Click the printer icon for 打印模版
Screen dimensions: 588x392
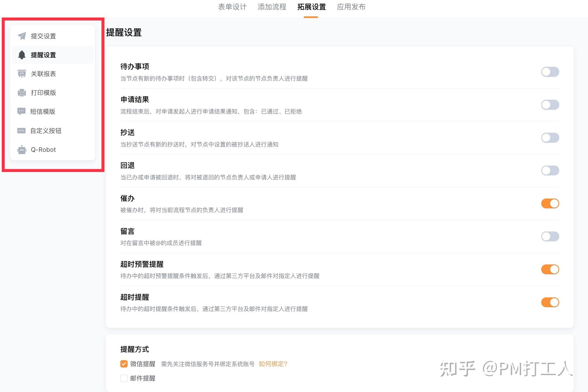click(x=22, y=93)
